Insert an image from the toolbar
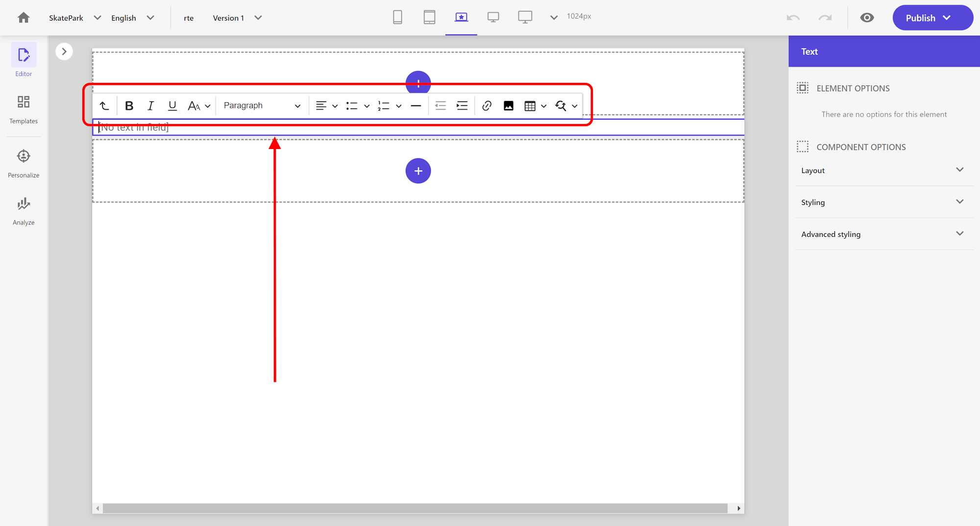Viewport: 980px width, 526px height. [508, 106]
